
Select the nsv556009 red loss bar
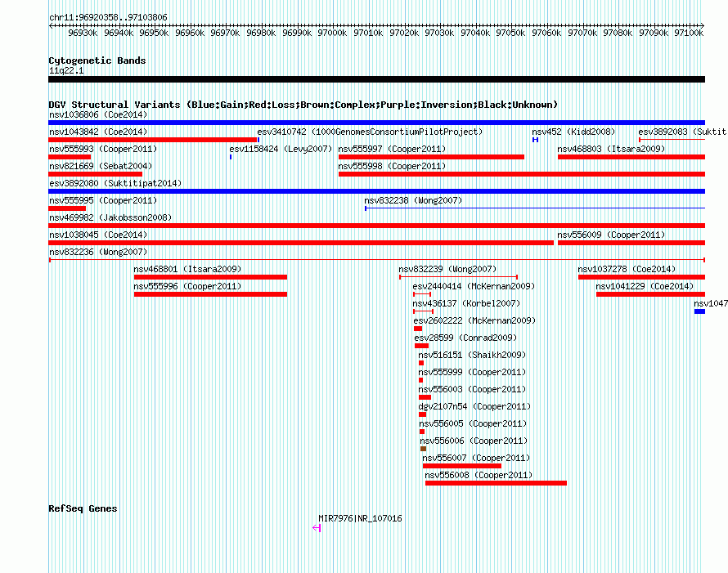631,243
